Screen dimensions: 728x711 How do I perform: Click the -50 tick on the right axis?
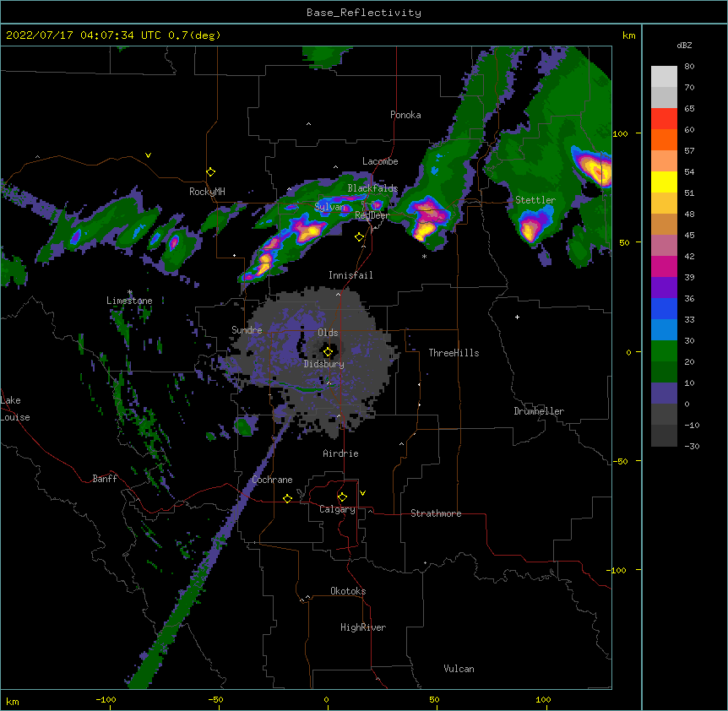[x=620, y=461]
